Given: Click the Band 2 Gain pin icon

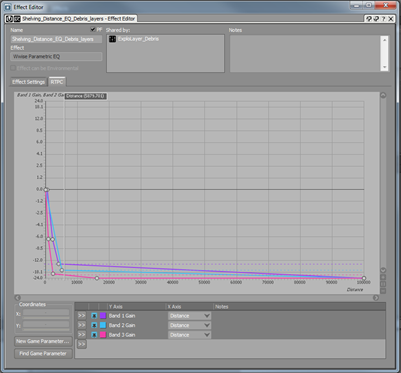Looking at the screenshot, I should (x=94, y=325).
